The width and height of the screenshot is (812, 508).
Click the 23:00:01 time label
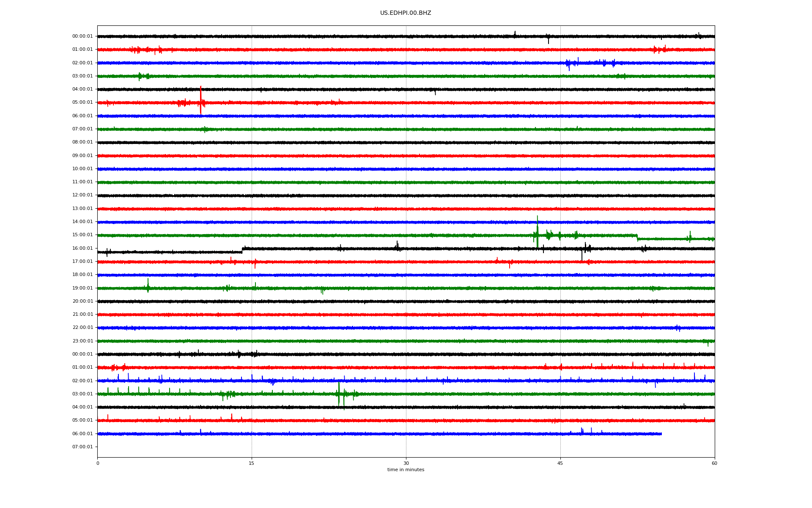pos(82,341)
